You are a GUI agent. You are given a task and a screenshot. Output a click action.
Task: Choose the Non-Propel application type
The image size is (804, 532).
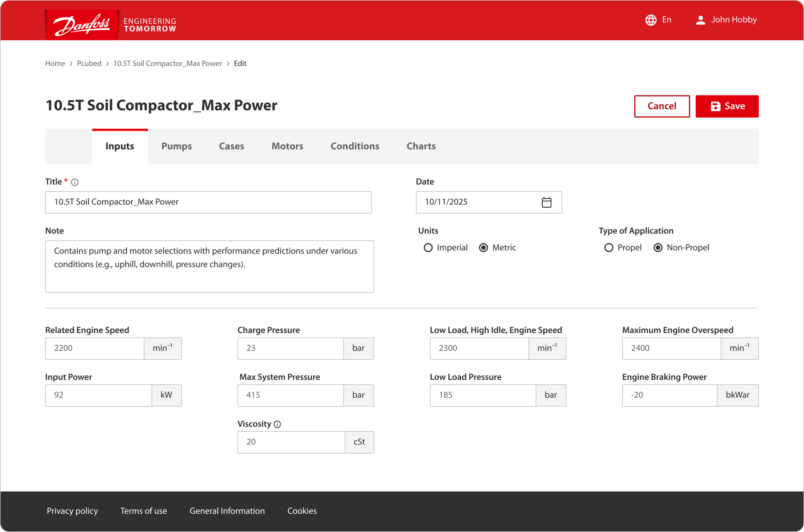coord(658,248)
